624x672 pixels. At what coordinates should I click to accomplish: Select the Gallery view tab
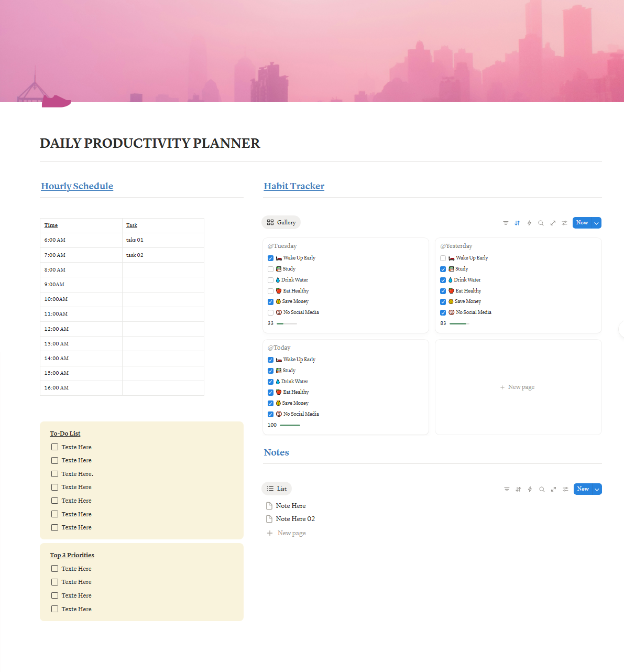(x=281, y=222)
